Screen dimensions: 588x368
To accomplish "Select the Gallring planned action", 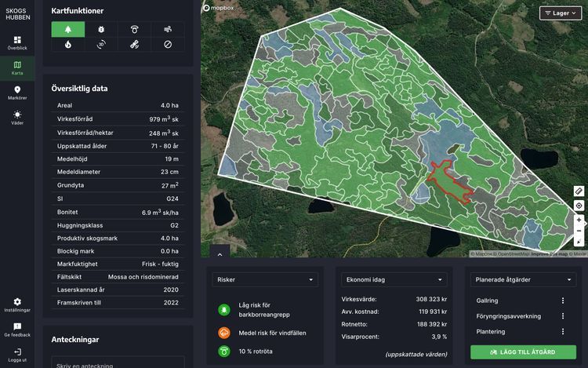I will (487, 301).
